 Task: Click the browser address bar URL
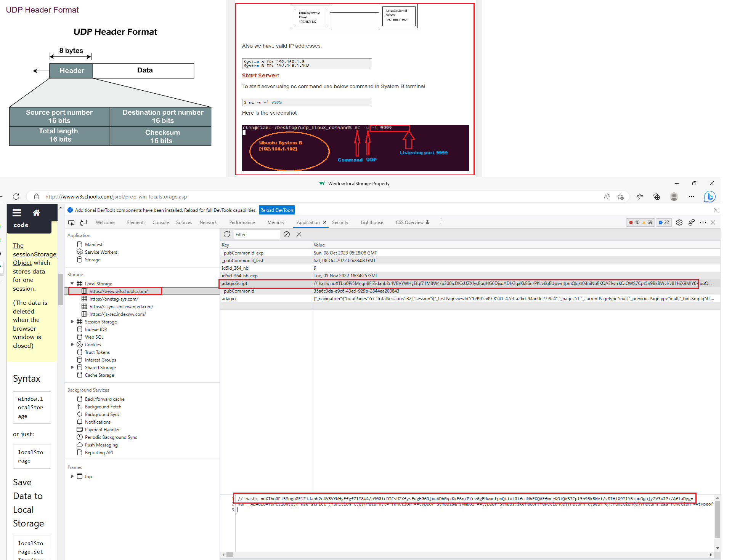point(116,197)
